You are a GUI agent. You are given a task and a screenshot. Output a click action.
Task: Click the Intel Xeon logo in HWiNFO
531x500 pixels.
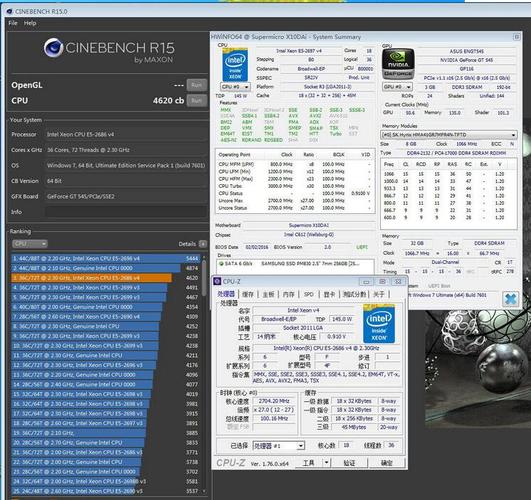tap(235, 64)
